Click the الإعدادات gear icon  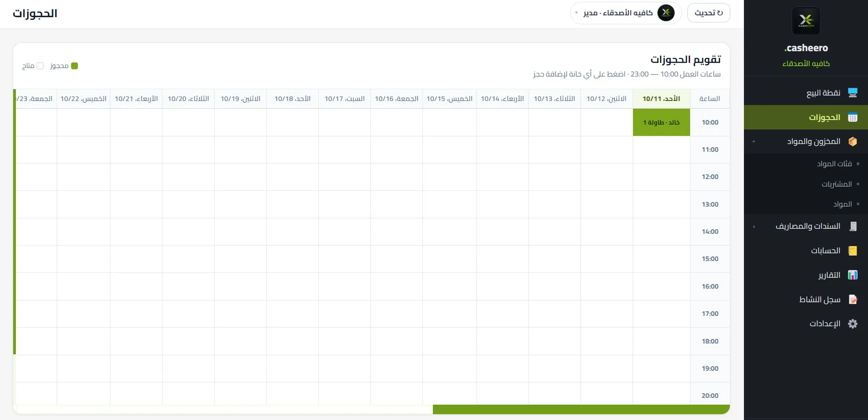(853, 324)
